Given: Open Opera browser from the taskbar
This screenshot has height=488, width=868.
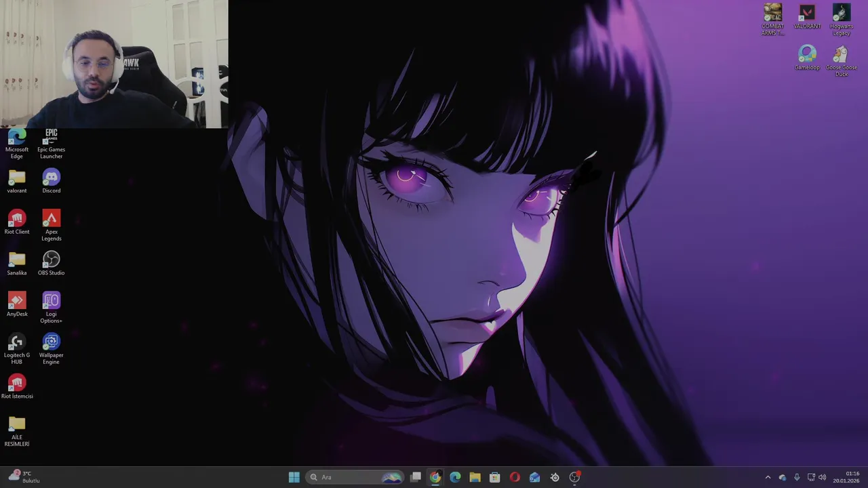Looking at the screenshot, I should pos(515,477).
